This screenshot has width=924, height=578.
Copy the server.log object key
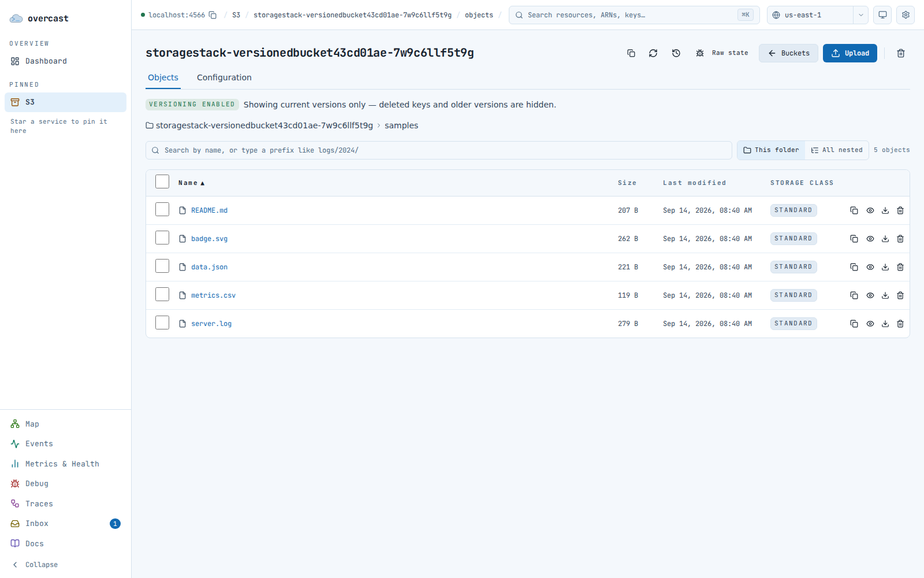click(854, 324)
